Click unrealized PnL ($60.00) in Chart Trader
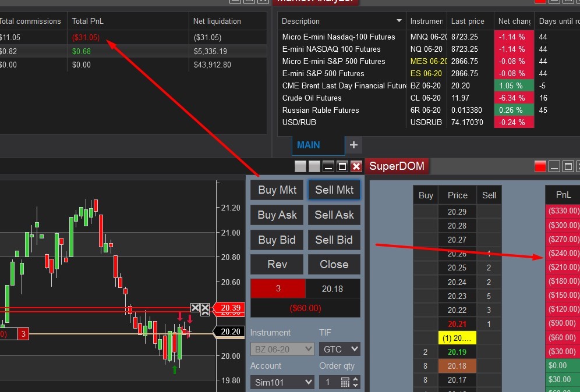The width and height of the screenshot is (580, 392). (x=306, y=308)
